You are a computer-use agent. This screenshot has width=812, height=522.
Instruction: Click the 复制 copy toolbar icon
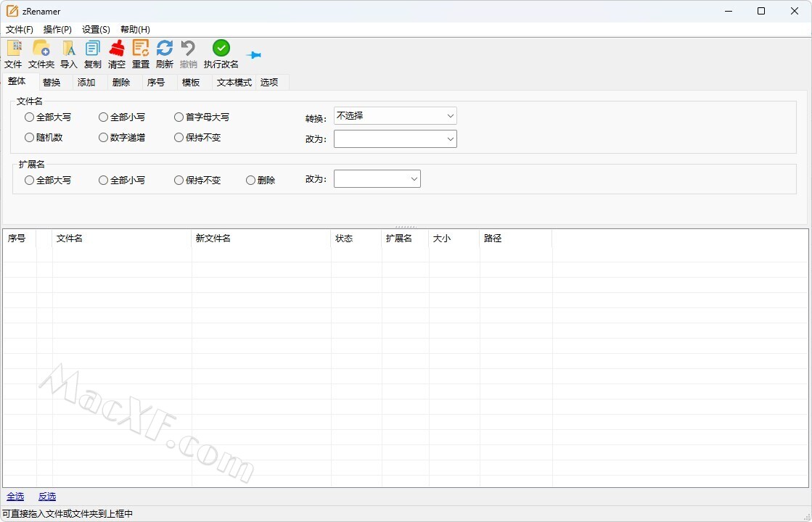[x=93, y=49]
